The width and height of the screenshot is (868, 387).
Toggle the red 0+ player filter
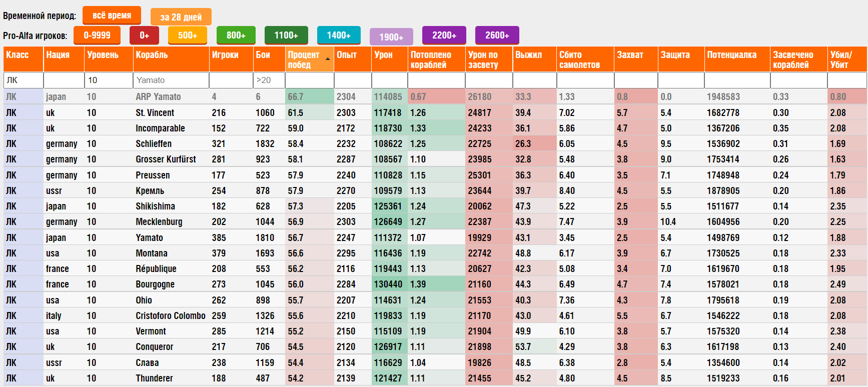[144, 35]
